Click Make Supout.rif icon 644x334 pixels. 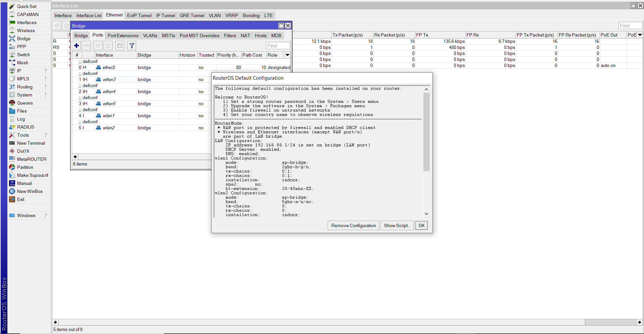coord(12,175)
